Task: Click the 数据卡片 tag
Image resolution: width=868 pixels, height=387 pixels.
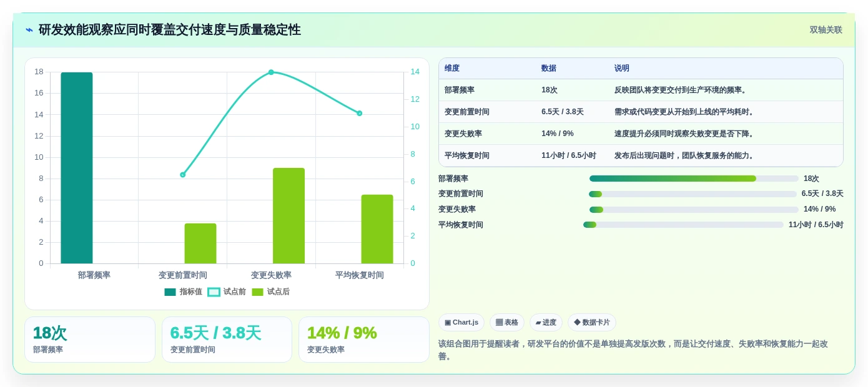Action: (x=592, y=323)
